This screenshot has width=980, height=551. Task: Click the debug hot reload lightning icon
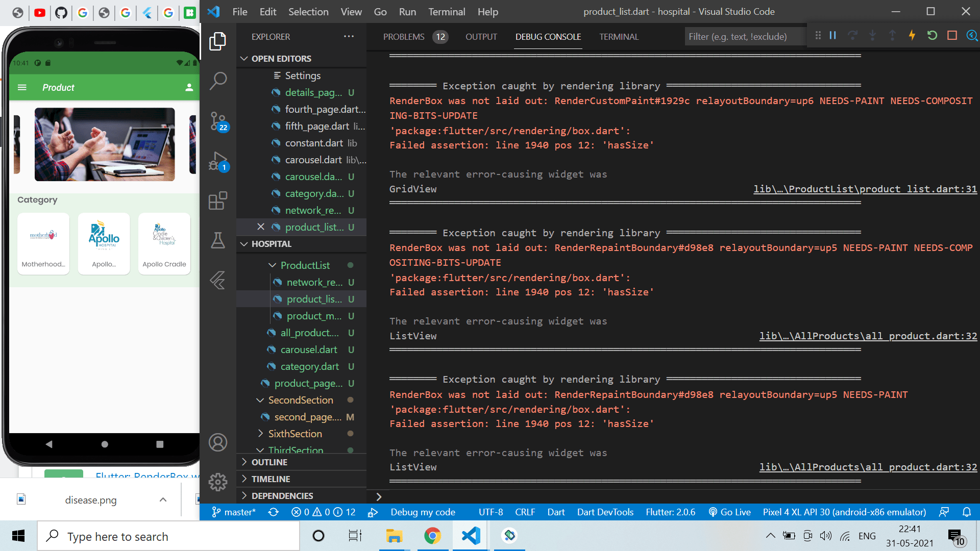tap(912, 35)
